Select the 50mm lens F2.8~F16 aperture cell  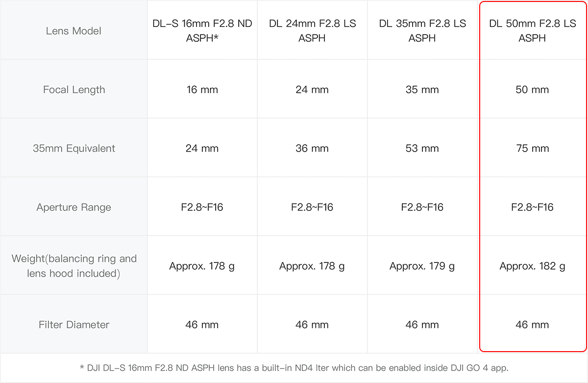pos(533,207)
